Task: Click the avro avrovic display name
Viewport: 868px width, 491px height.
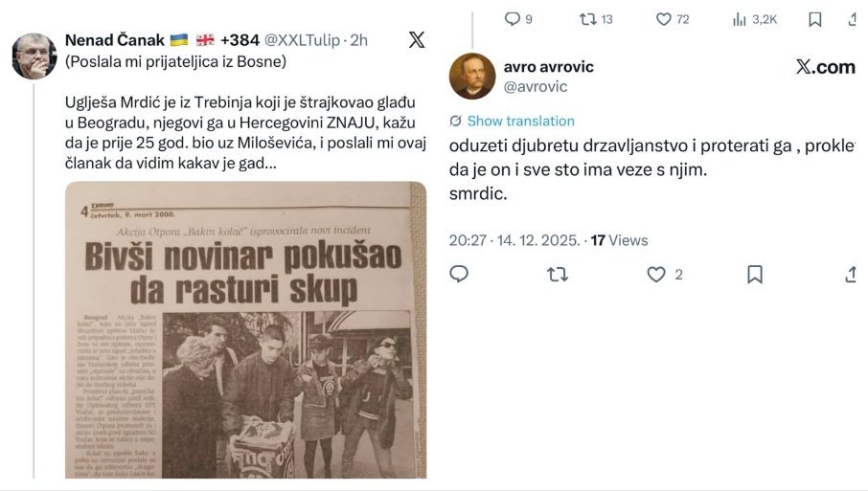Action: 549,67
